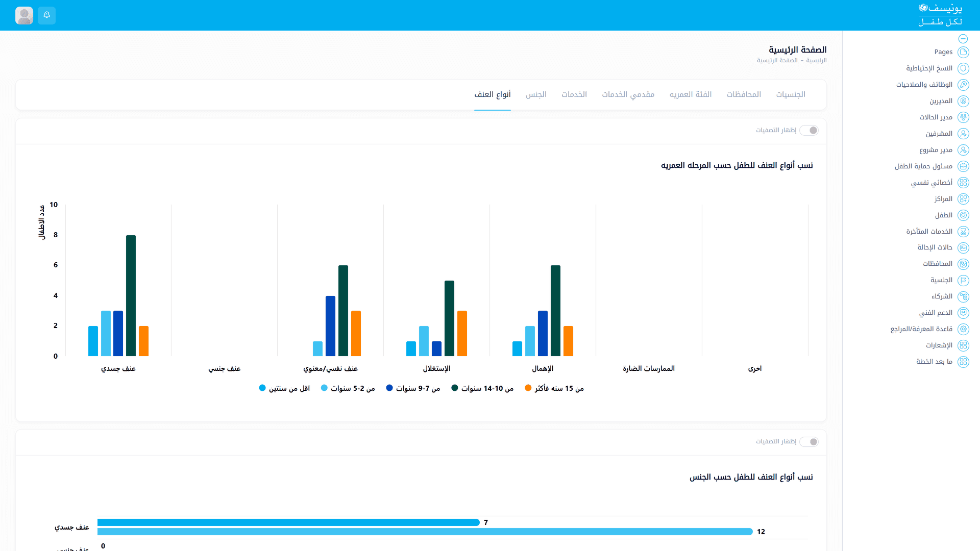The image size is (980, 551).
Task: Toggle إظهار التصفيات on gender chart
Action: 809,442
